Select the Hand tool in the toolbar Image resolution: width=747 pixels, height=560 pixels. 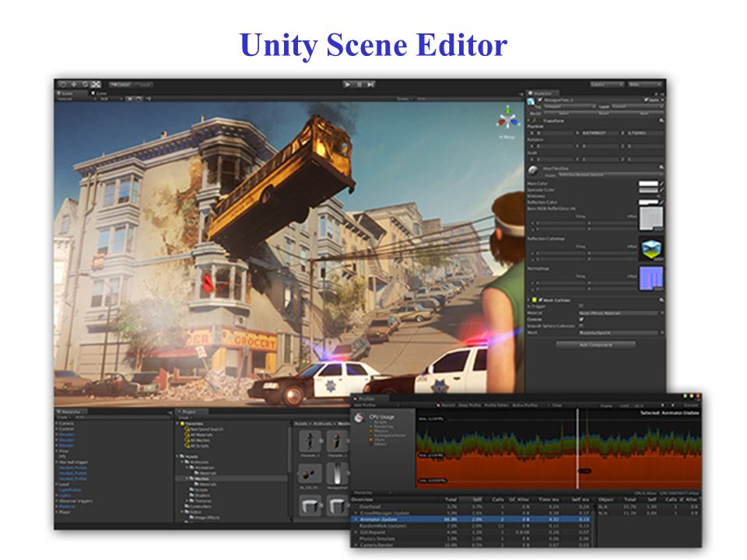point(63,84)
